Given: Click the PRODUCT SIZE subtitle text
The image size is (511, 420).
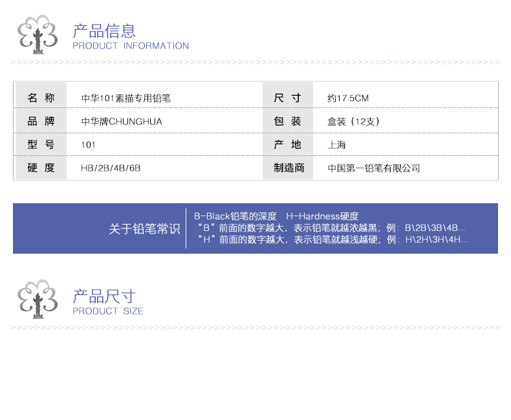Looking at the screenshot, I should point(107,311).
